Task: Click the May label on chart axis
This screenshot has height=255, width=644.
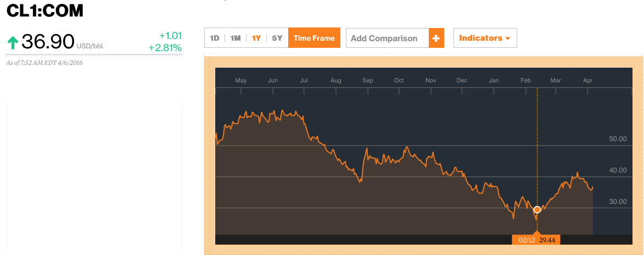Action: pos(240,81)
